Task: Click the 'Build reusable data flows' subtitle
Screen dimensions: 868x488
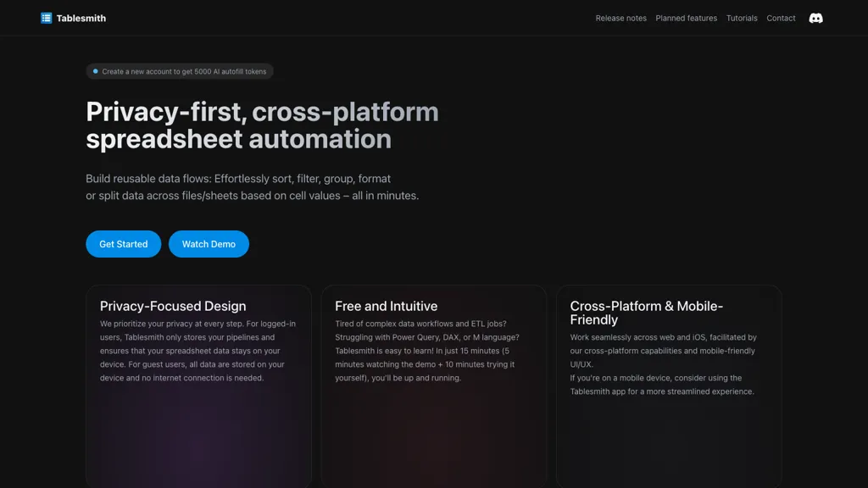Action: click(x=253, y=187)
